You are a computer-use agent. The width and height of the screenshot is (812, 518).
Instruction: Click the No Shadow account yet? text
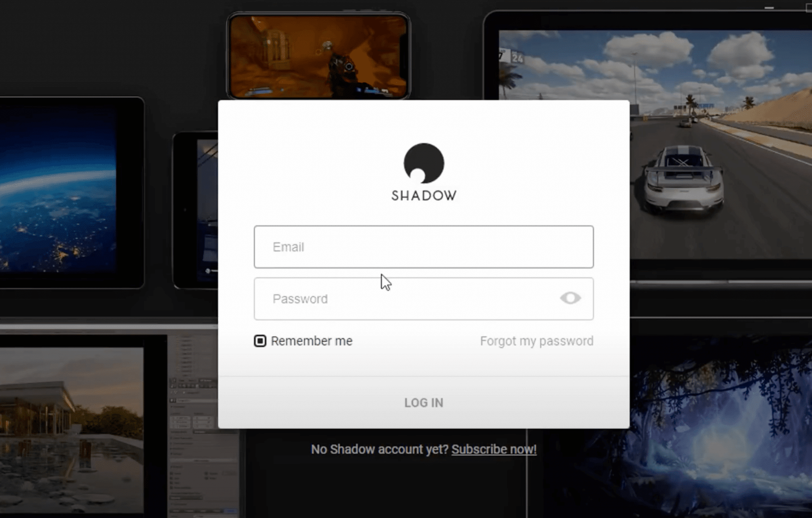coord(379,449)
